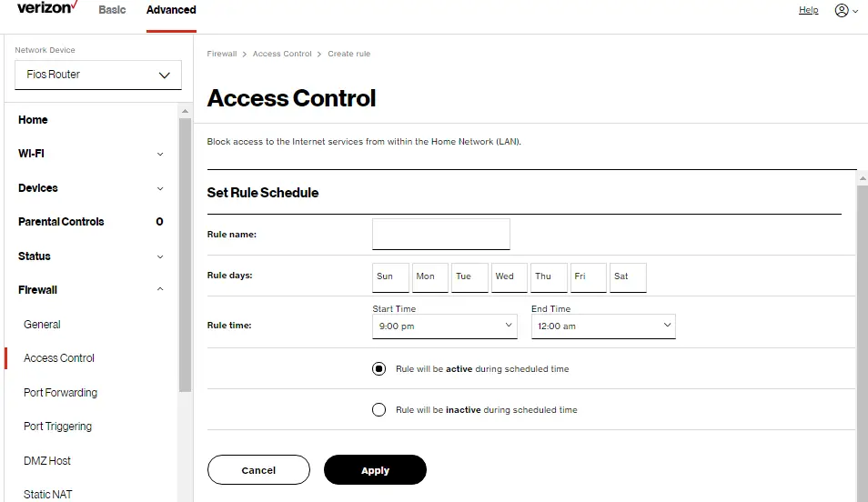Viewport: 868px width, 502px height.
Task: Select Access Control in the sidebar
Action: tap(58, 358)
